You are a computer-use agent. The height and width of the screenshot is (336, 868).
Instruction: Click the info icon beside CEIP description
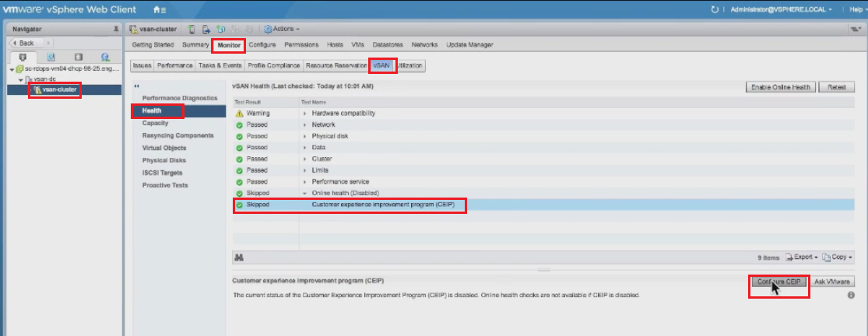click(x=851, y=296)
